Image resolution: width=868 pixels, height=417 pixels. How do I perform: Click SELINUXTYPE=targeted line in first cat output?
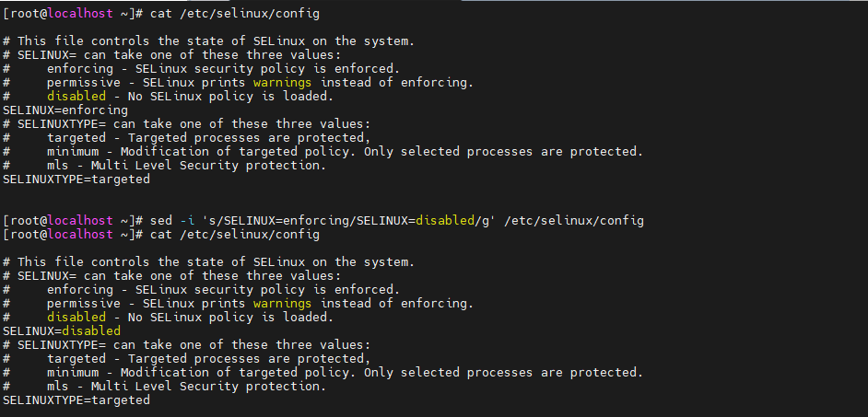pyautogui.click(x=76, y=180)
